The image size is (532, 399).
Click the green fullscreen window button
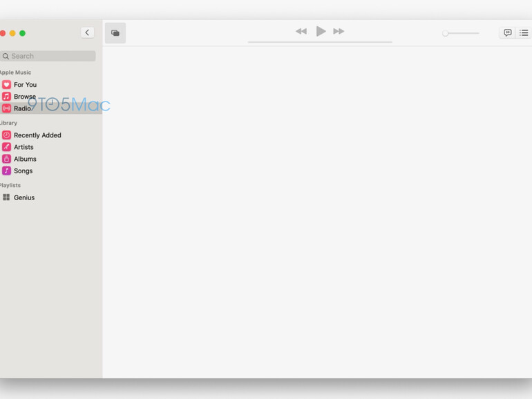click(x=22, y=33)
